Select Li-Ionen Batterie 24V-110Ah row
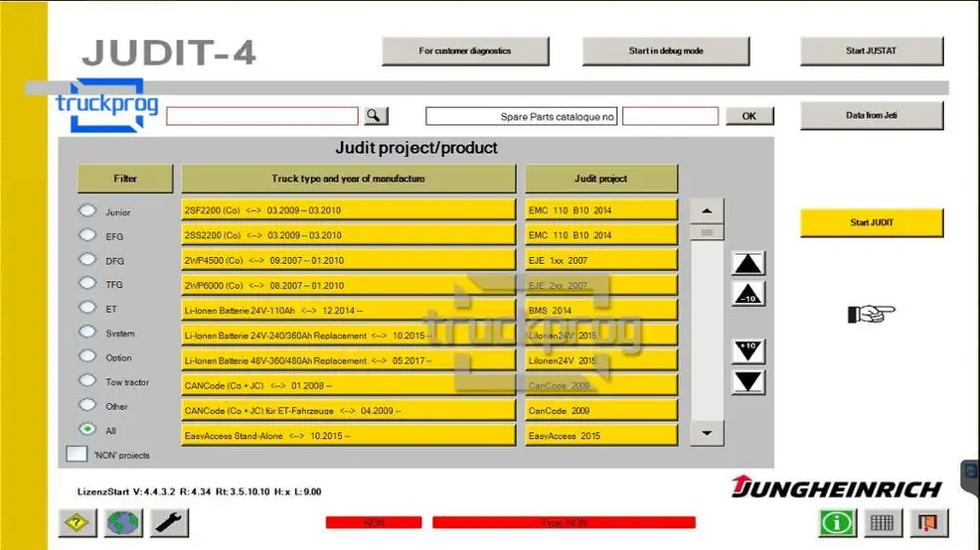The width and height of the screenshot is (980, 550). [349, 310]
